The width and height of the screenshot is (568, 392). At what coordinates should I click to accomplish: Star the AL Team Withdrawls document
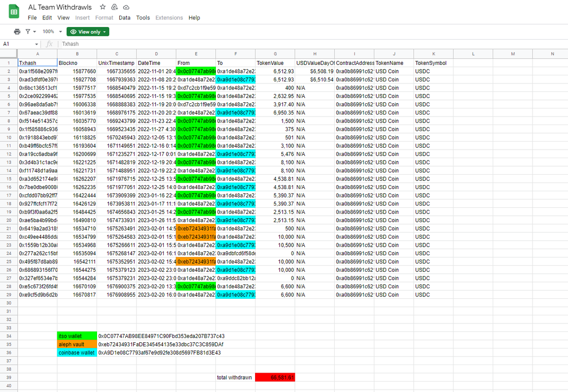click(x=103, y=7)
